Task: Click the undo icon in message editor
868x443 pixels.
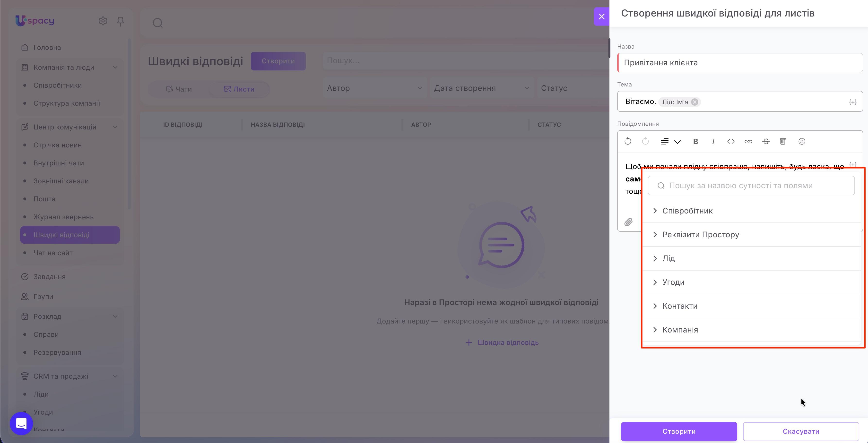Action: (628, 142)
